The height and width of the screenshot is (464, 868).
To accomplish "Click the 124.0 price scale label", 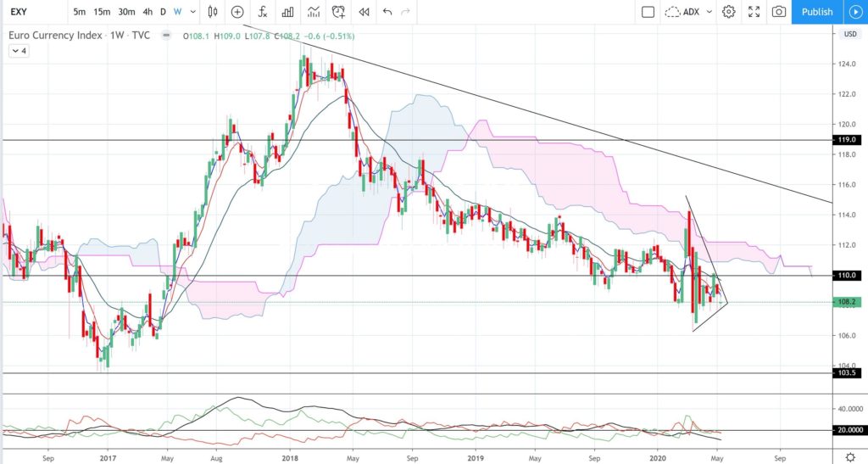I will click(x=848, y=64).
